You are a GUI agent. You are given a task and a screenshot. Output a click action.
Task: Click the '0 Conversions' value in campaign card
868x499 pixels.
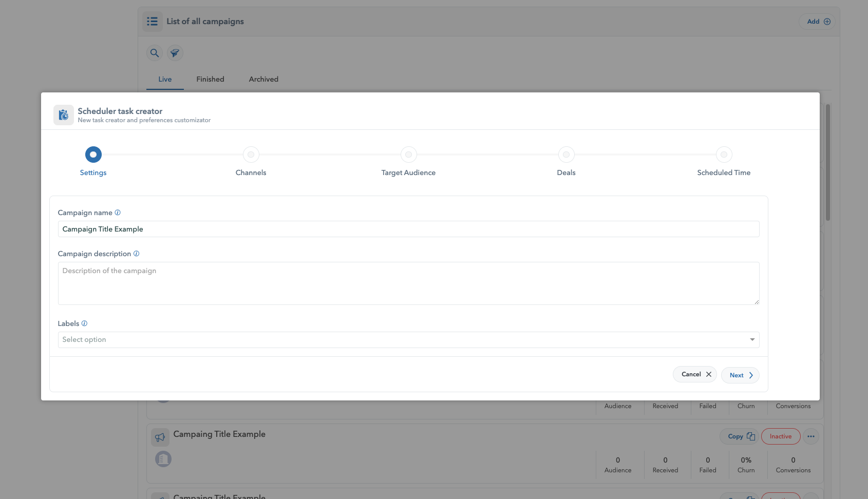(794, 465)
